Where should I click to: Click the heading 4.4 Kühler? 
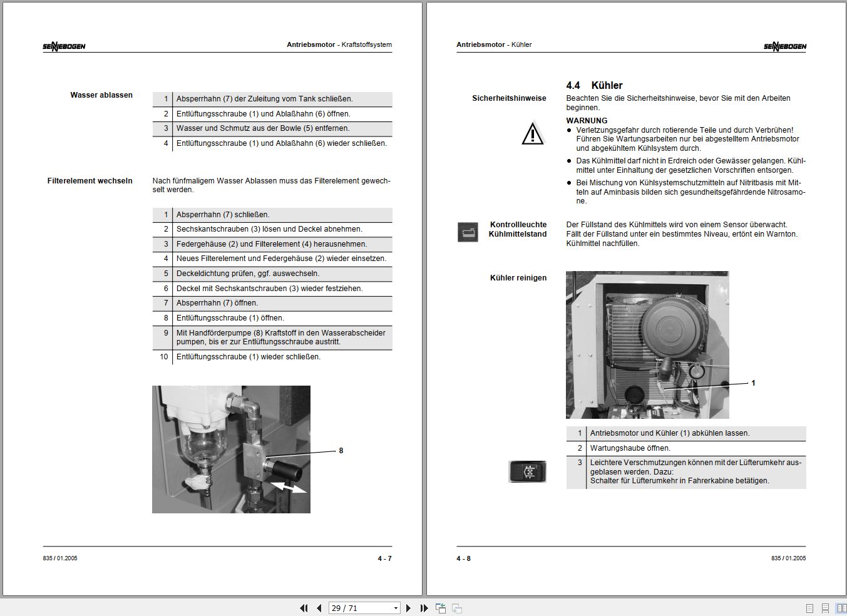(595, 85)
